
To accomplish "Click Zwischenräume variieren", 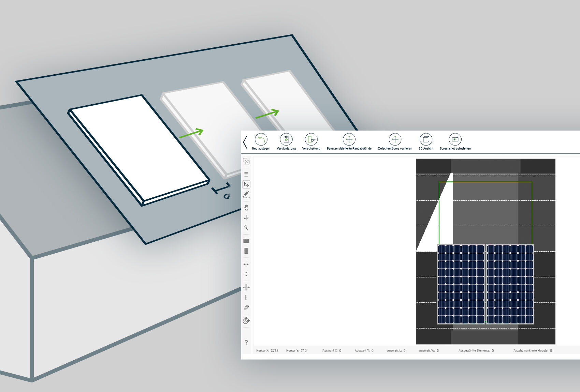I will [x=395, y=139].
